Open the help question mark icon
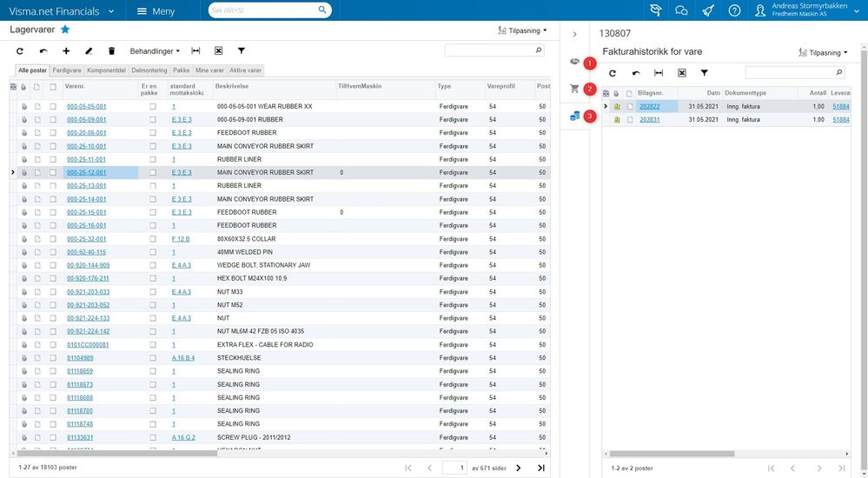Viewport: 868px width, 478px height. click(734, 10)
